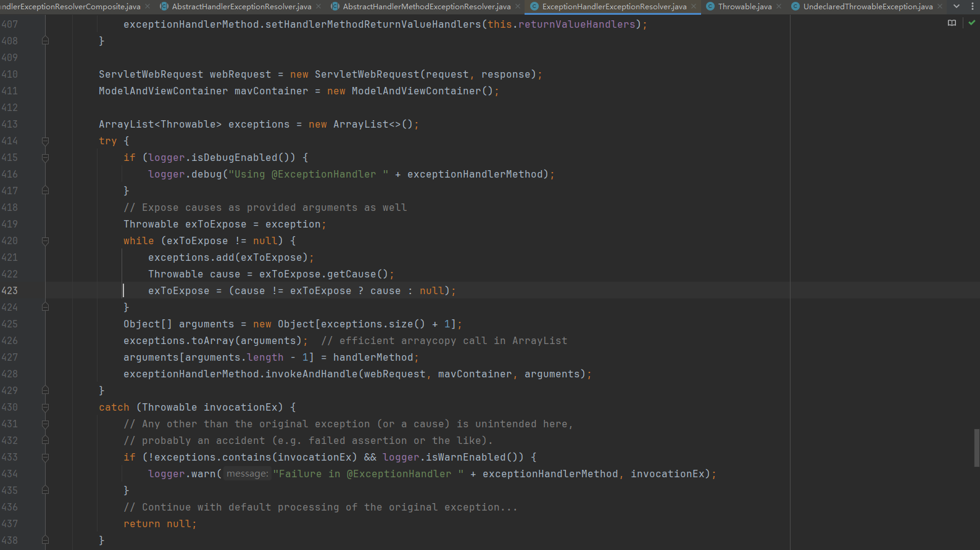This screenshot has width=980, height=550.
Task: Click line number 423 in the gutter
Action: pos(10,291)
